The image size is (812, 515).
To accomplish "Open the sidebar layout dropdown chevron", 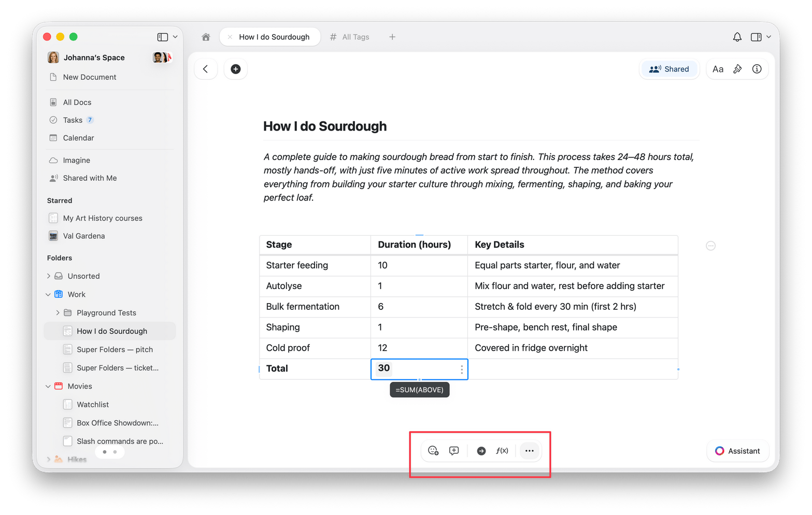I will (175, 37).
